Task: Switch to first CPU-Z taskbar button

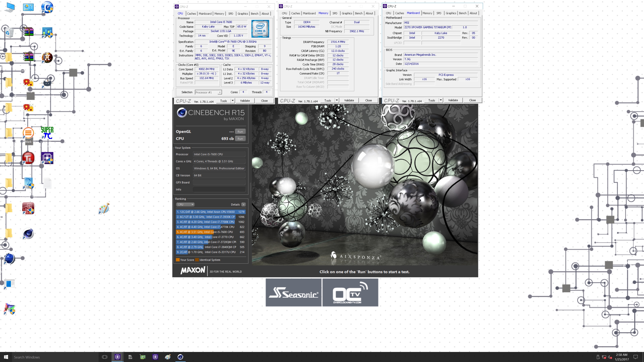Action: coord(118,357)
